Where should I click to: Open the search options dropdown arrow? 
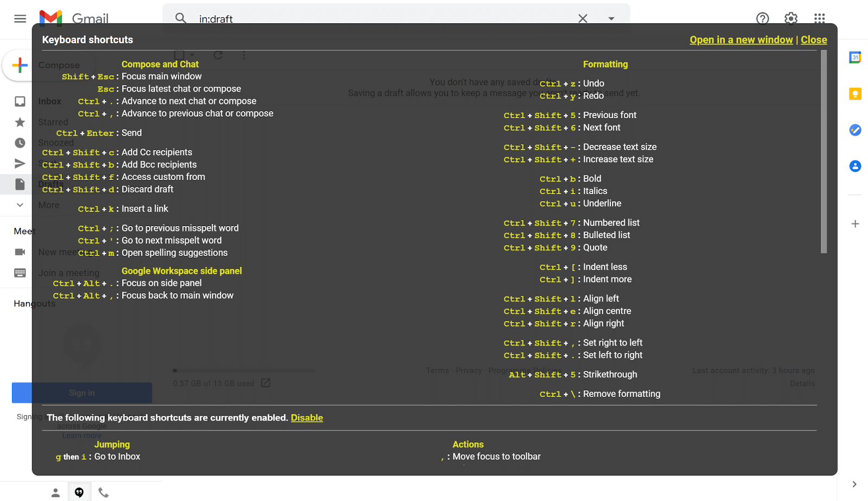point(611,18)
